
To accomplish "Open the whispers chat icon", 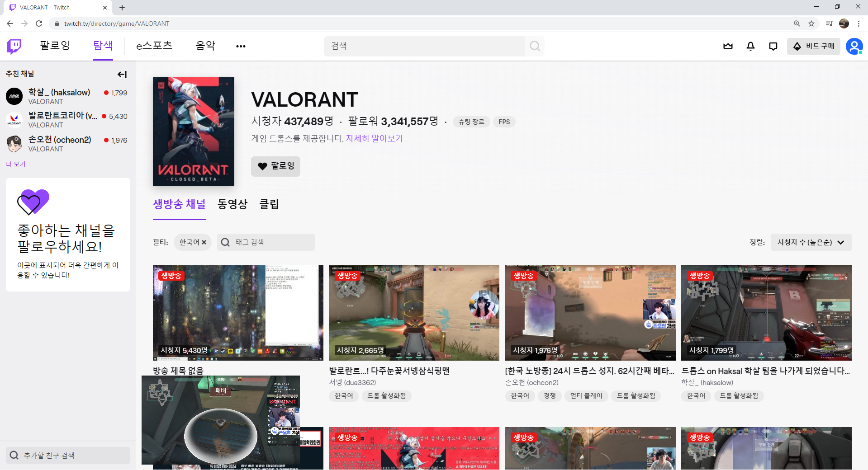I will (773, 46).
